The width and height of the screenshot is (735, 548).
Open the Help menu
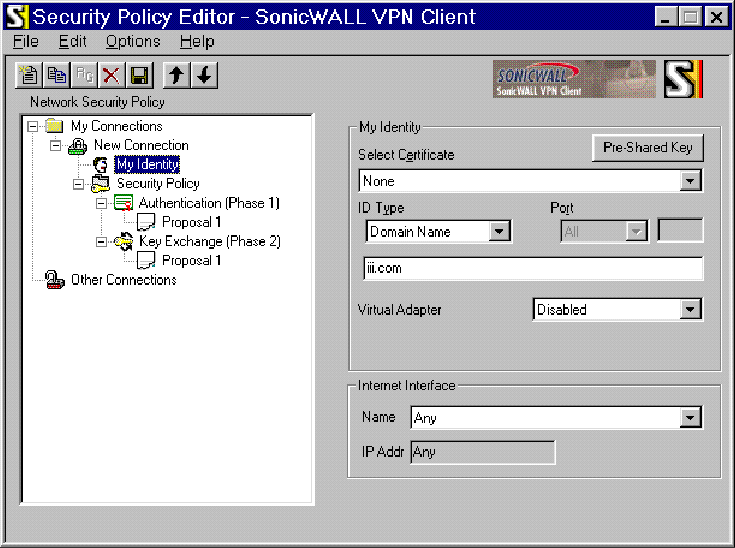pos(197,42)
